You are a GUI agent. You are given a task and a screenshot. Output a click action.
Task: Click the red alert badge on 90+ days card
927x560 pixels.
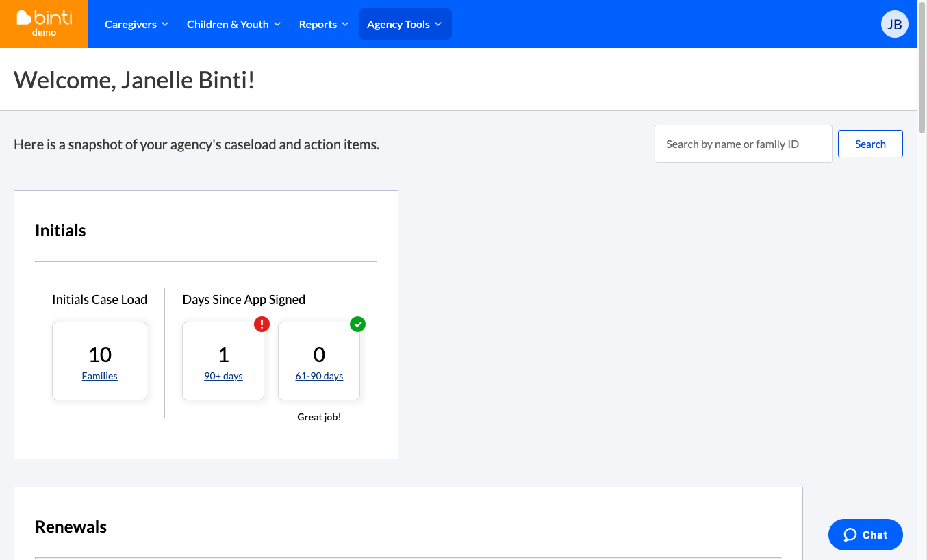click(262, 324)
